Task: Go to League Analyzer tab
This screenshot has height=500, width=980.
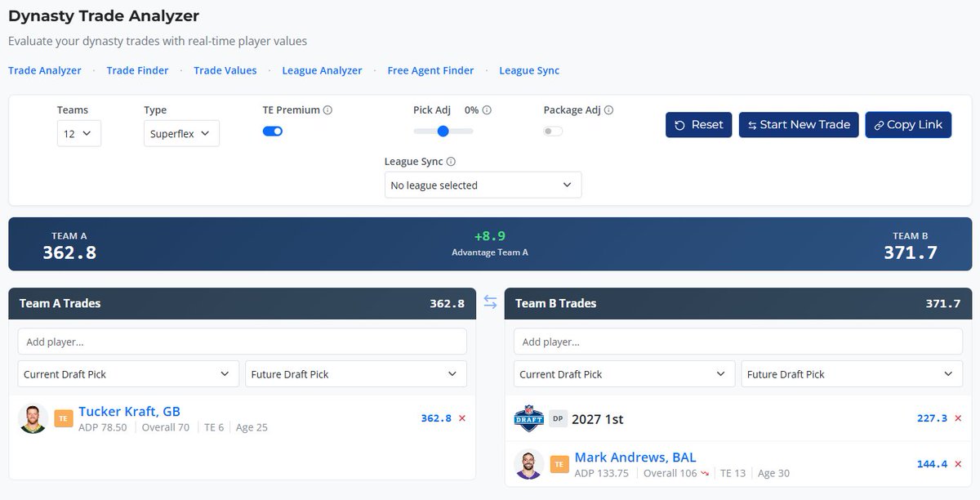Action: pos(322,70)
